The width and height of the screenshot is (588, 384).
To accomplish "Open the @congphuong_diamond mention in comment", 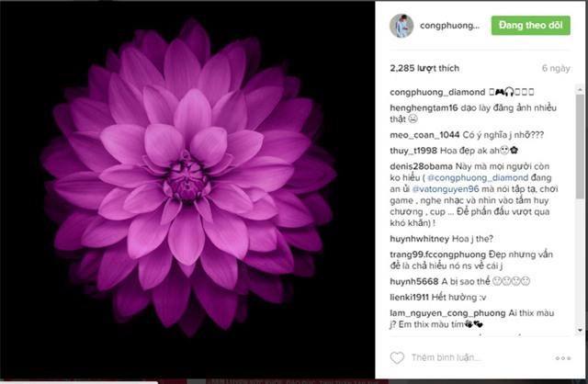I will 478,177.
